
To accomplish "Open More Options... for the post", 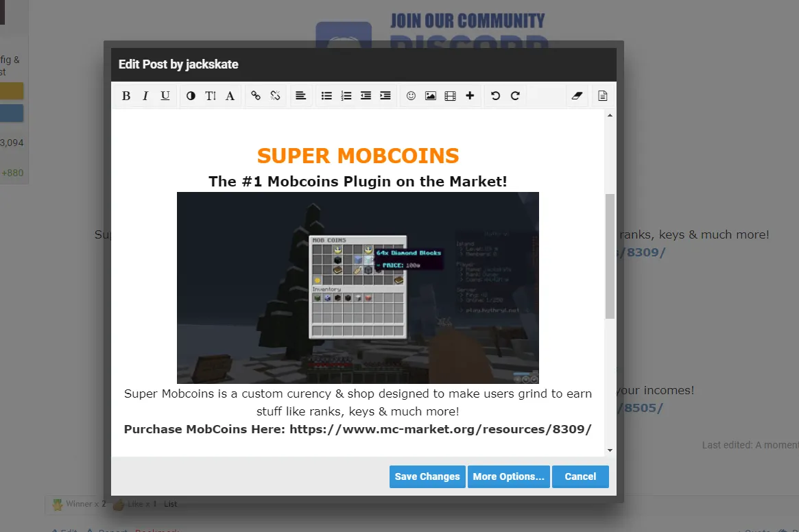I will 508,476.
